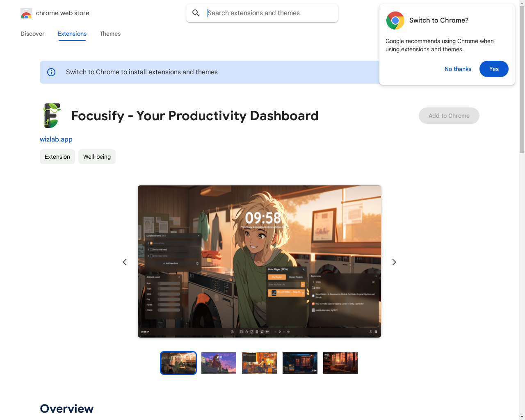The image size is (525, 420).
Task: Open the Extensions tab
Action: tap(72, 34)
